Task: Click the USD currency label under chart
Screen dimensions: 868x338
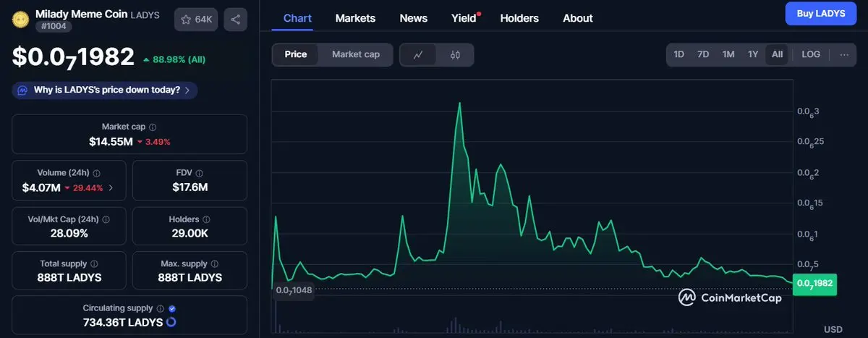Action: click(834, 329)
